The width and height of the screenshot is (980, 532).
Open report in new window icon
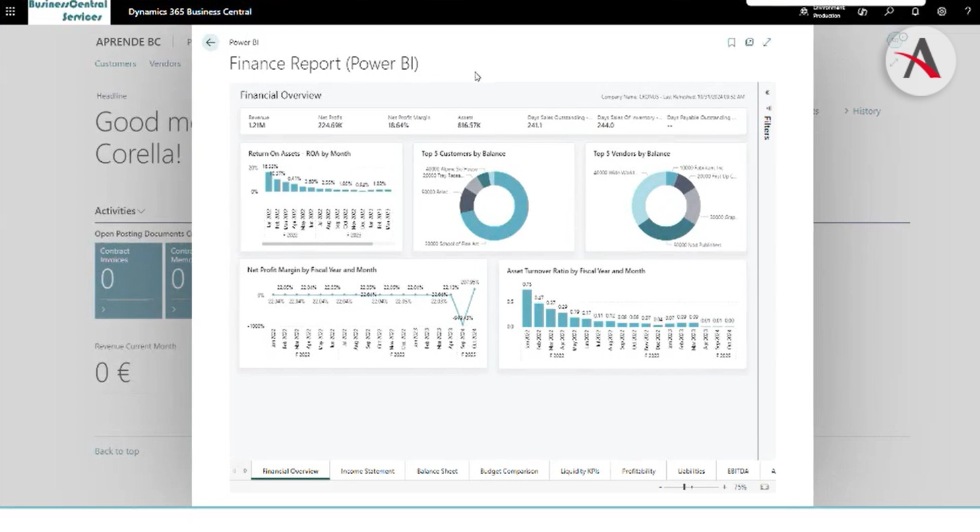tap(749, 42)
